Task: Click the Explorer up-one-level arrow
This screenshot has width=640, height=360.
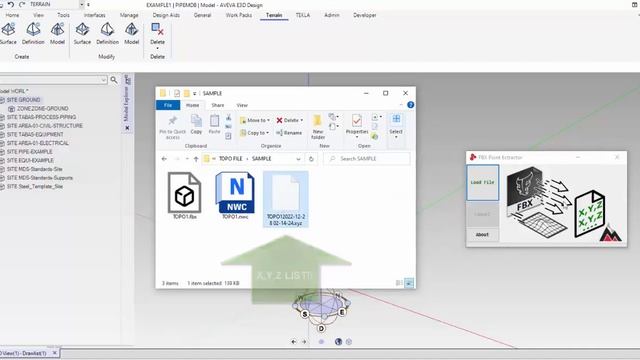Action: click(196, 159)
